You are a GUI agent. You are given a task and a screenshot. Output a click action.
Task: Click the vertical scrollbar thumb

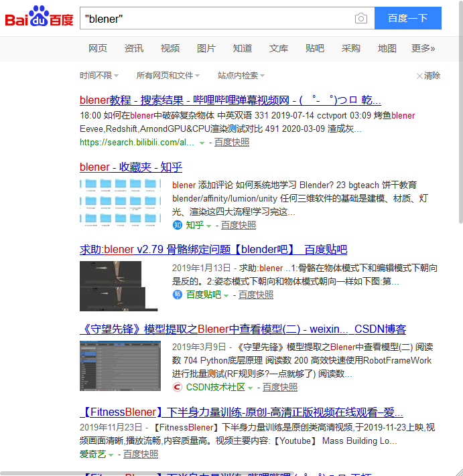[460, 112]
